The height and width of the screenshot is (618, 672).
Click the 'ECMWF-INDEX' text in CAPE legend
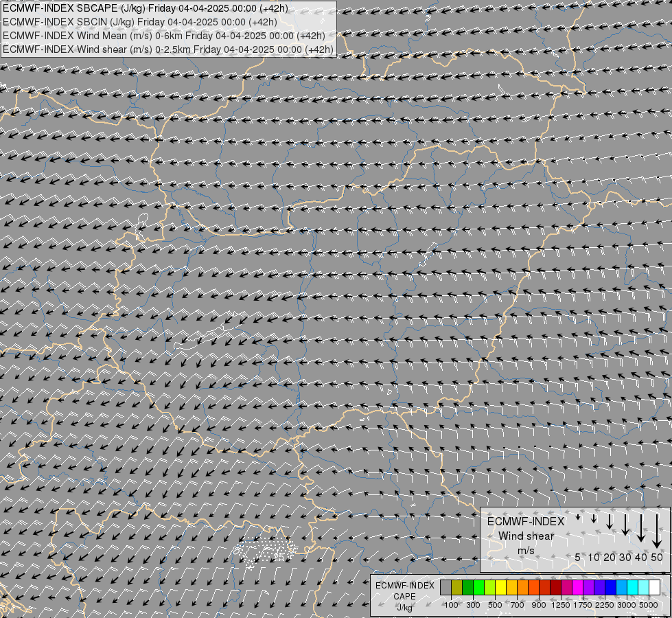coord(404,586)
